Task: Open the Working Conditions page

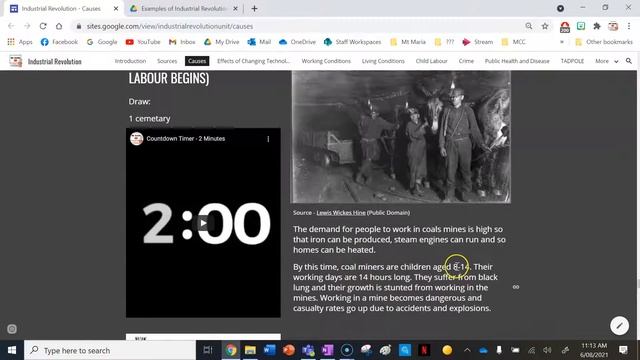Action: click(x=326, y=61)
